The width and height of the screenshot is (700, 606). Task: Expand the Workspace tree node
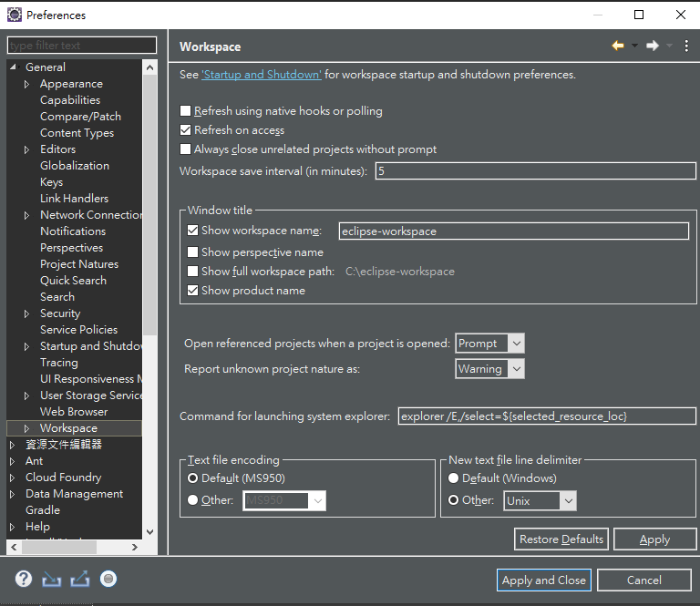26,428
